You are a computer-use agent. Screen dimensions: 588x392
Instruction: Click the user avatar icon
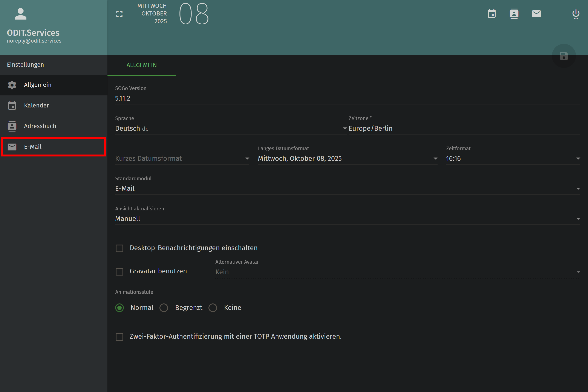click(x=20, y=14)
